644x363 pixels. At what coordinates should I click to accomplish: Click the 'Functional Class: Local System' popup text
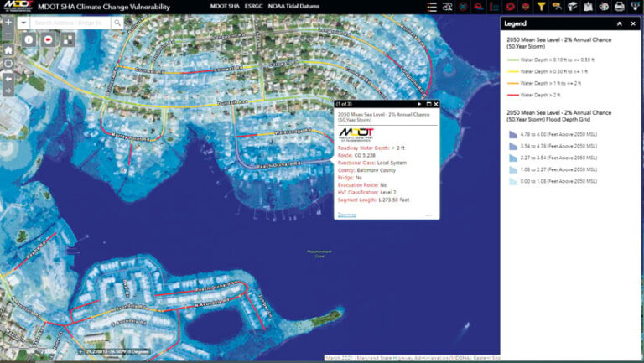pos(372,163)
